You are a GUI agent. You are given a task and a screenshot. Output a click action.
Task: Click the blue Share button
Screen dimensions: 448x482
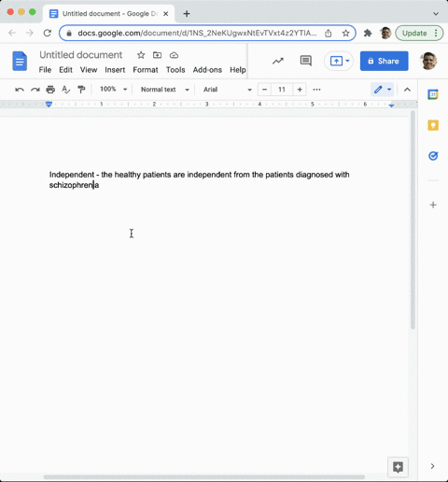(385, 61)
